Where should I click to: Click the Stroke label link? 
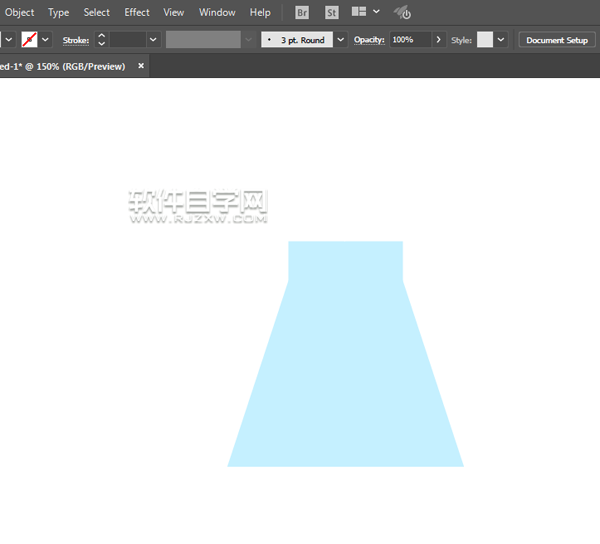pyautogui.click(x=76, y=40)
